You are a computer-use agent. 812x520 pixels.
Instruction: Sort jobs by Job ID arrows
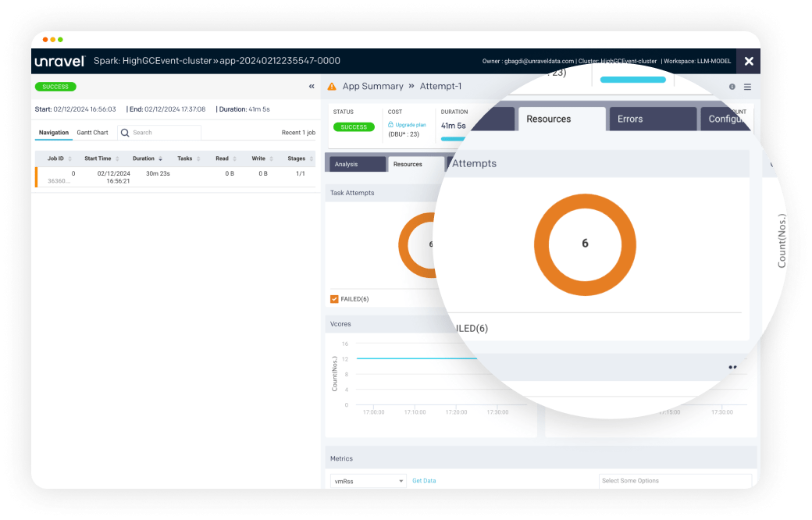[70, 158]
